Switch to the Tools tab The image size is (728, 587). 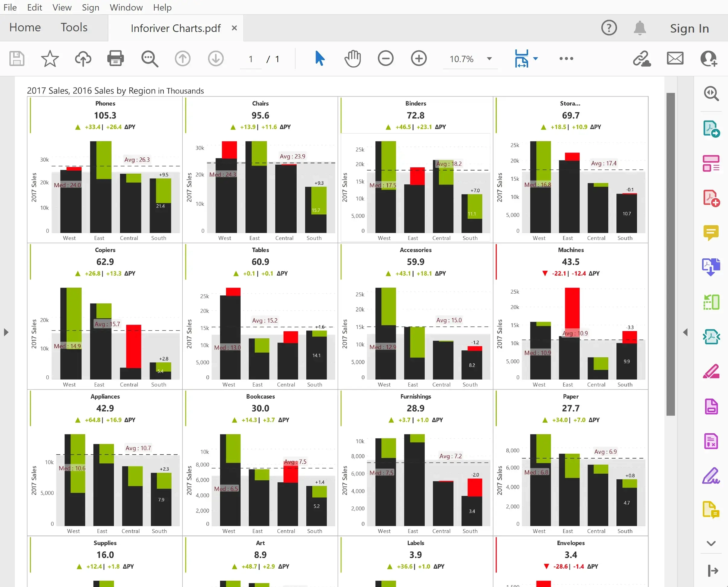[x=74, y=27]
